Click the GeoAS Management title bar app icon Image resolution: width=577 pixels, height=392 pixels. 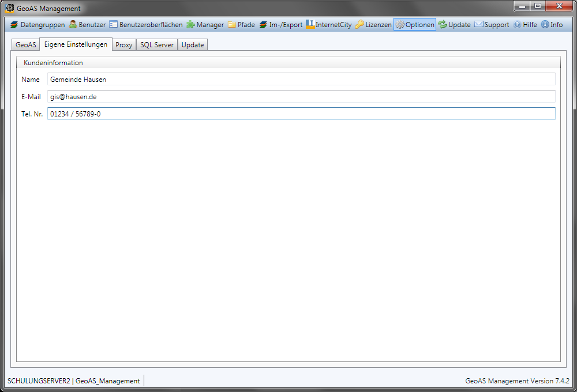pyautogui.click(x=10, y=7)
